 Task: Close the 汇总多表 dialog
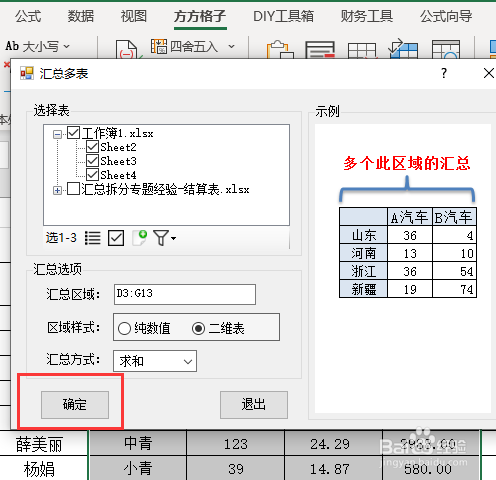point(489,73)
